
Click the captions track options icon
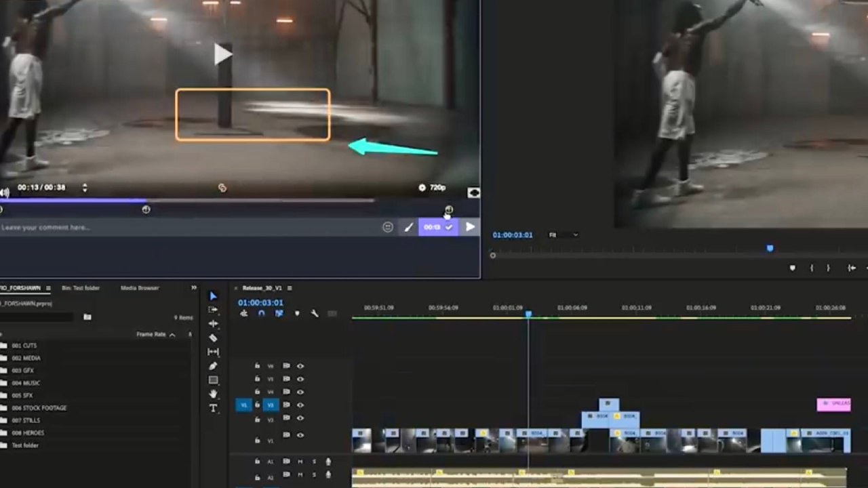[332, 313]
